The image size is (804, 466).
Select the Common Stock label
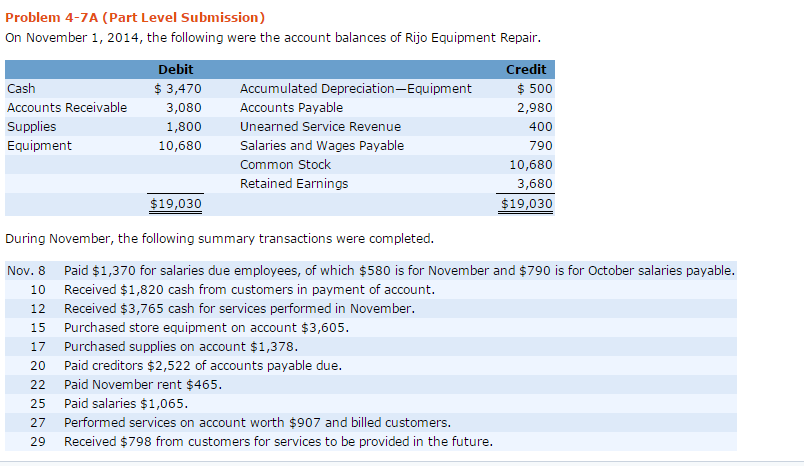point(285,164)
